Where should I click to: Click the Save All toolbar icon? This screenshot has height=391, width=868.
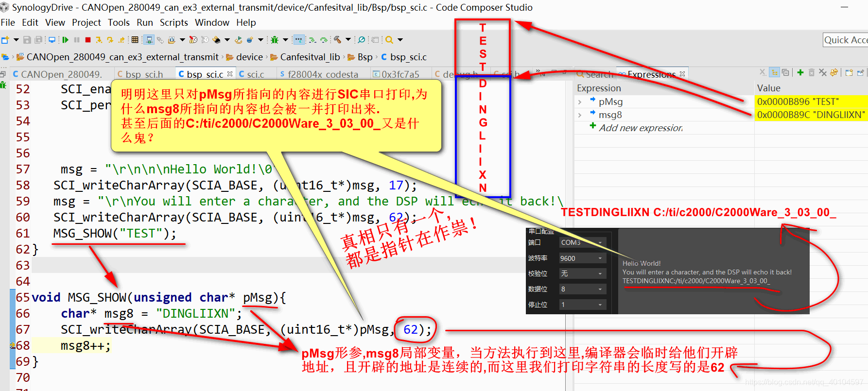[38, 40]
